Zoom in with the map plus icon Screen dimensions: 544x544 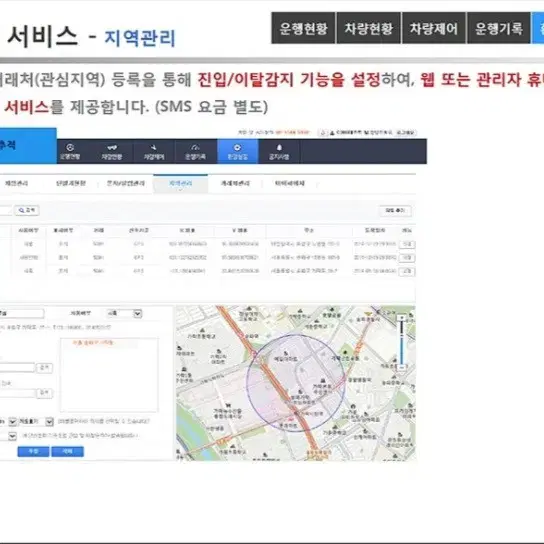(x=402, y=317)
